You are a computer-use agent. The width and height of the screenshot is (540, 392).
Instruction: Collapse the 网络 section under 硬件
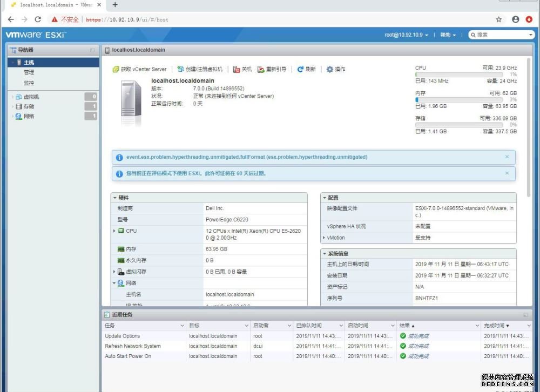click(114, 282)
